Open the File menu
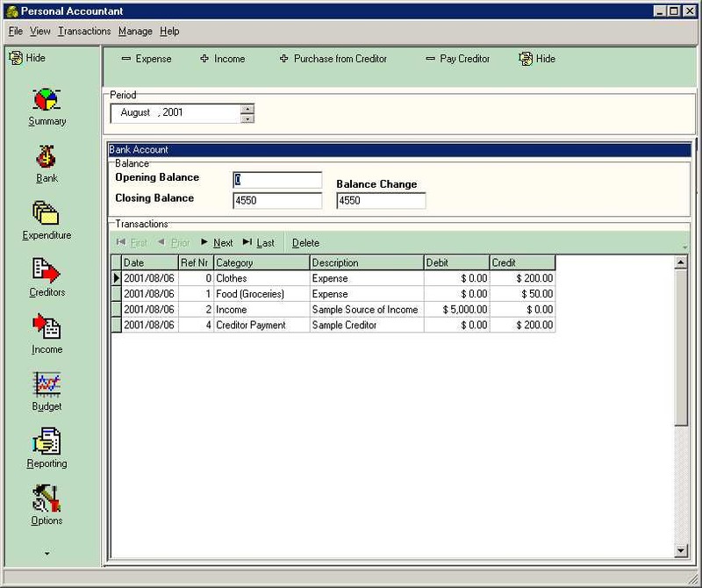The image size is (702, 588). pyautogui.click(x=16, y=32)
